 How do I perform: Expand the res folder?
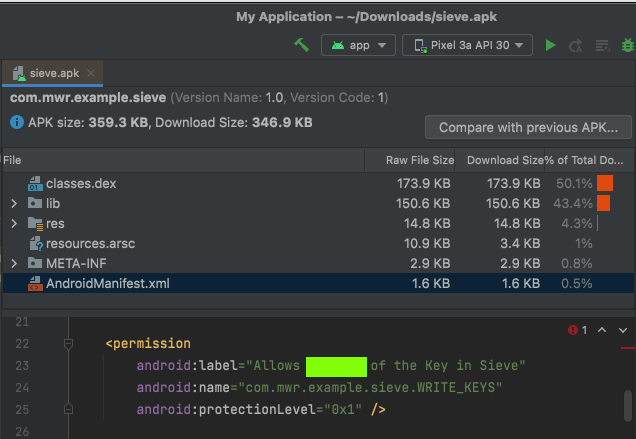13,223
